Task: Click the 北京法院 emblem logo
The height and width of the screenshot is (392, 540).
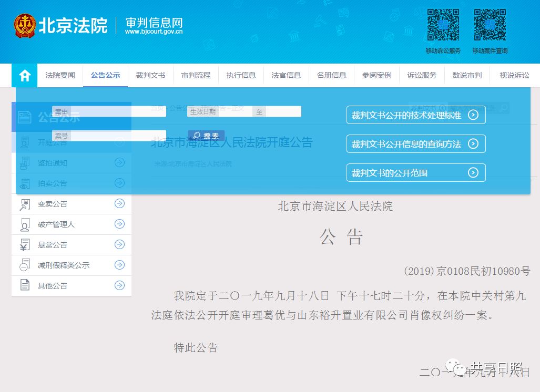Action: point(25,25)
